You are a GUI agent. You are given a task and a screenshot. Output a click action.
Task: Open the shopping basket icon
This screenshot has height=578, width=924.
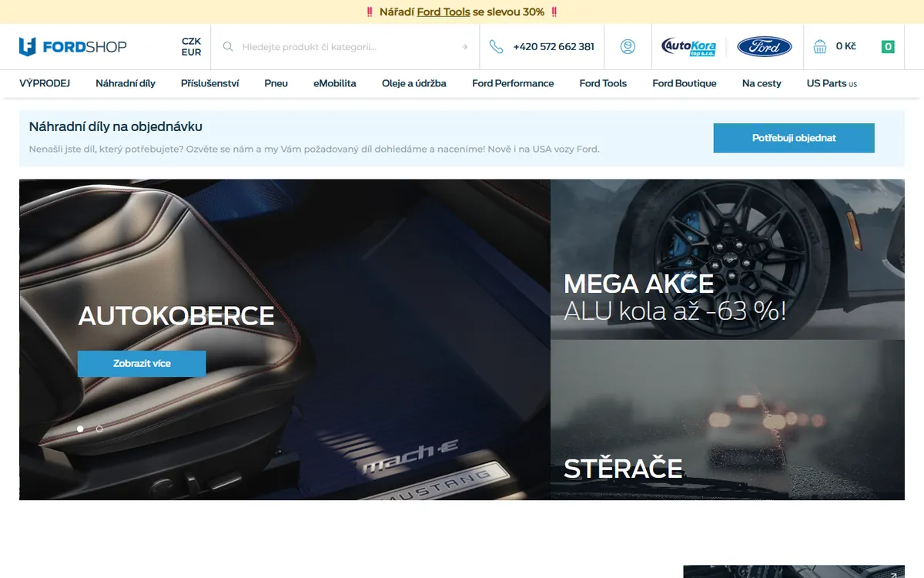point(820,47)
